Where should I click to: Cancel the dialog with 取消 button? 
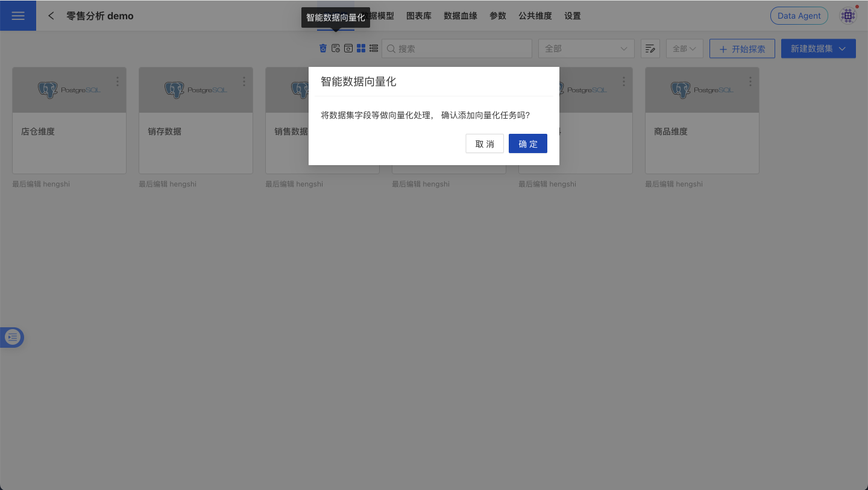coord(485,143)
